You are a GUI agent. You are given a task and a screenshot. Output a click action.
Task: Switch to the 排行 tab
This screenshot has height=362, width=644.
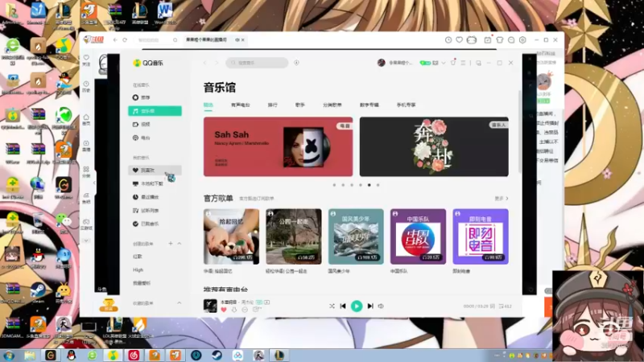point(273,105)
